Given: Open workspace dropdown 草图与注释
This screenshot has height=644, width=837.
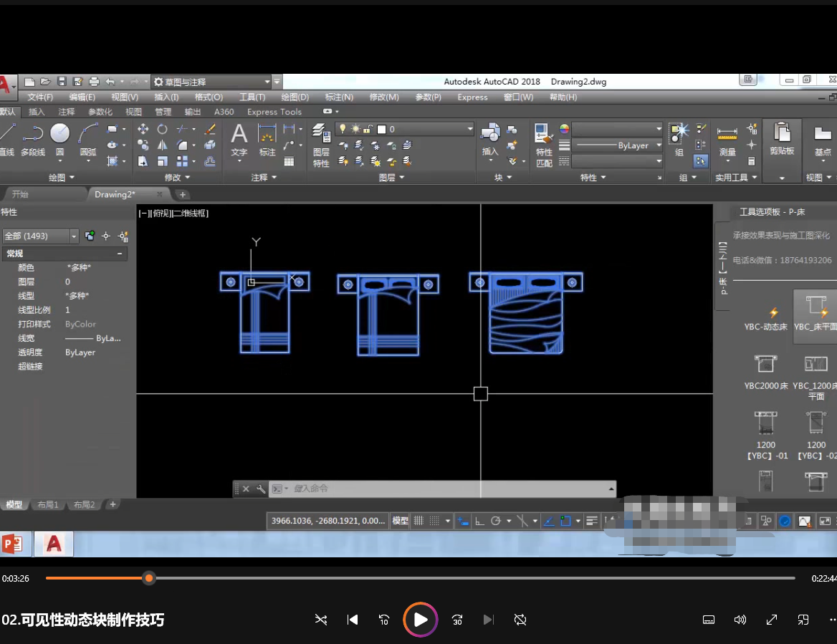Looking at the screenshot, I should coord(212,82).
